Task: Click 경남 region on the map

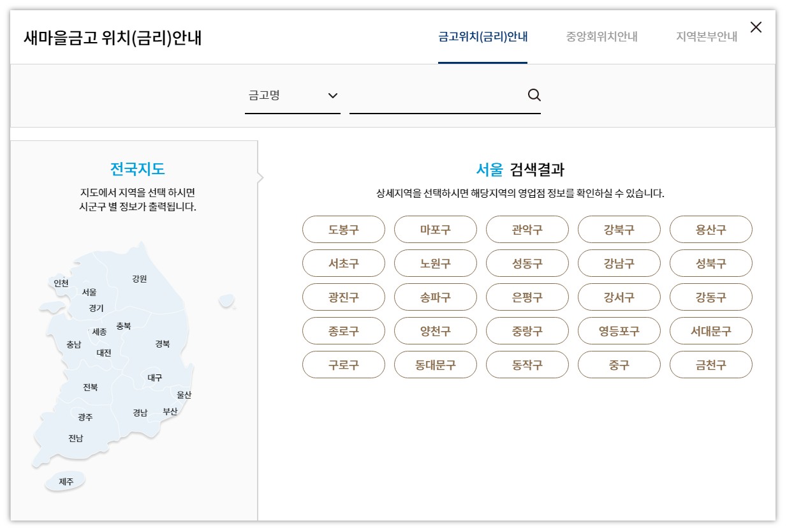Action: (140, 413)
